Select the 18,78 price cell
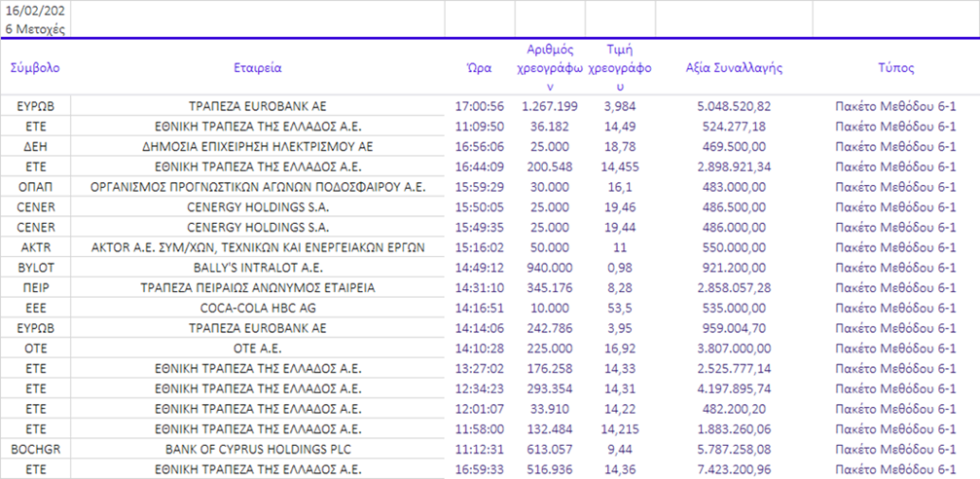This screenshot has width=980, height=479. [620, 147]
